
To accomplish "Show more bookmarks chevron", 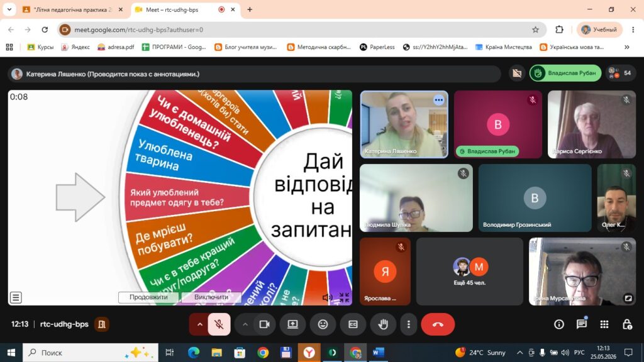I will pos(627,47).
